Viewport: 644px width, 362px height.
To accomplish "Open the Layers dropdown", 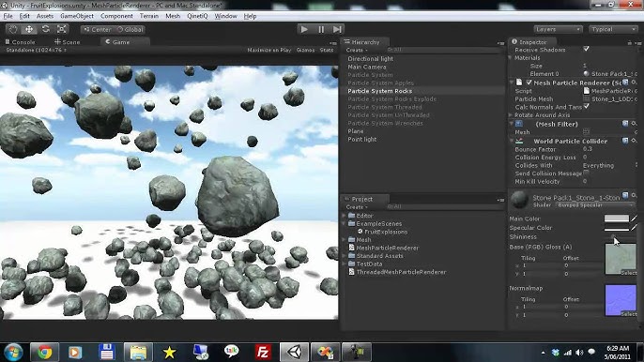I will [x=558, y=29].
